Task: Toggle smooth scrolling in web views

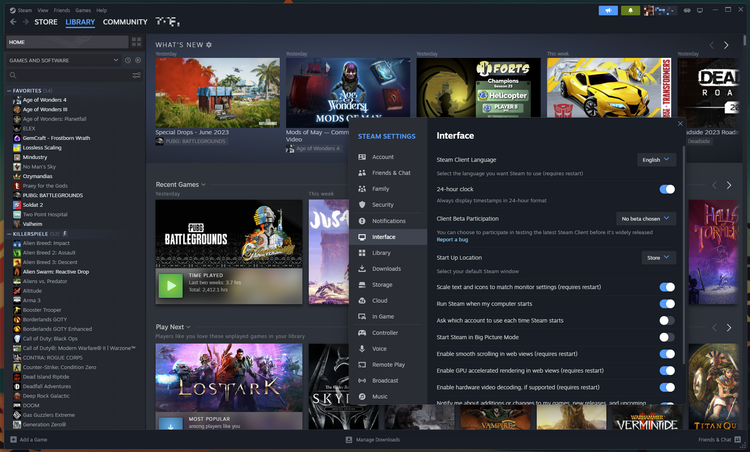Action: (x=667, y=354)
